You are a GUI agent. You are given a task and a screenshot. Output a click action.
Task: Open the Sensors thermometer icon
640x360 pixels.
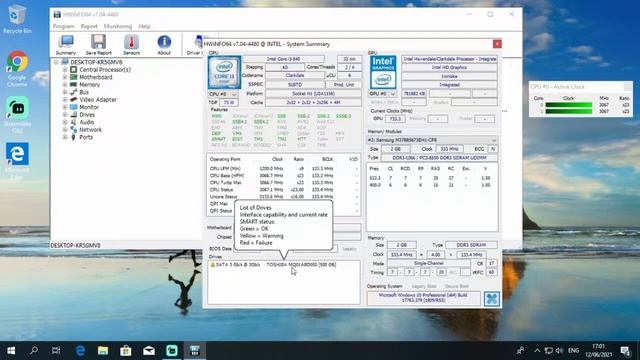click(131, 44)
